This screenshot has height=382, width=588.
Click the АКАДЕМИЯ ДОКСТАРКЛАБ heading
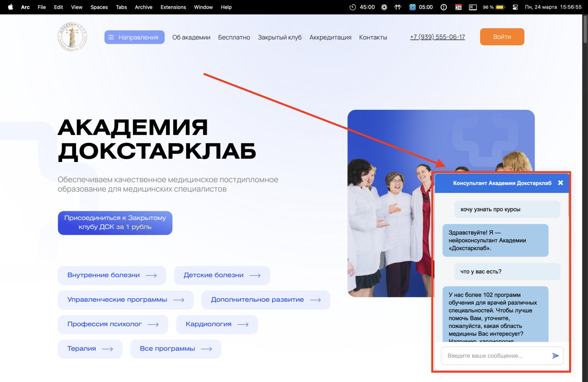[157, 140]
